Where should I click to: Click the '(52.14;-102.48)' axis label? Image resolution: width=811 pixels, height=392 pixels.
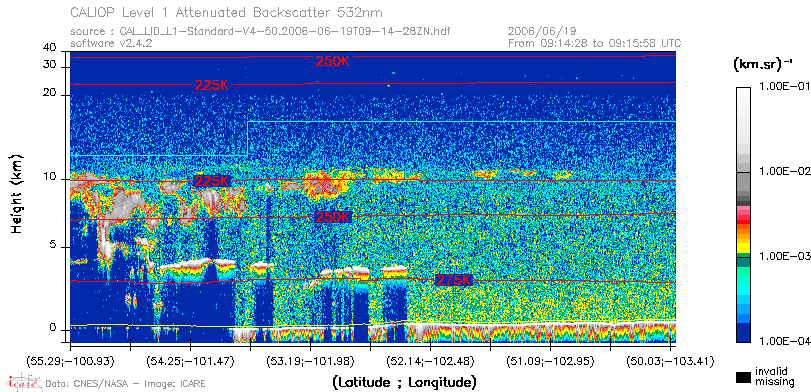point(430,361)
